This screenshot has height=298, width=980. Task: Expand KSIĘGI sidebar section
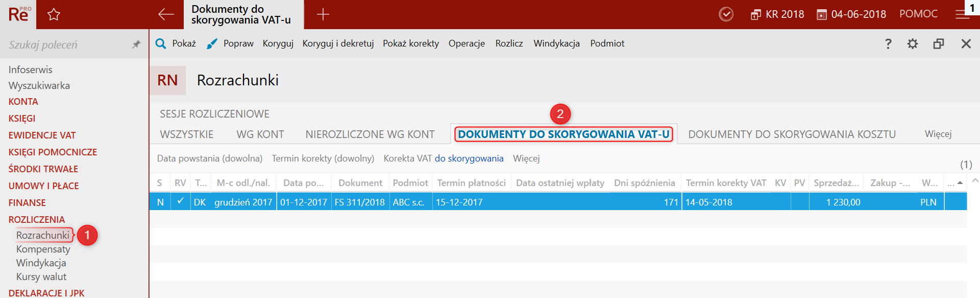pyautogui.click(x=22, y=119)
